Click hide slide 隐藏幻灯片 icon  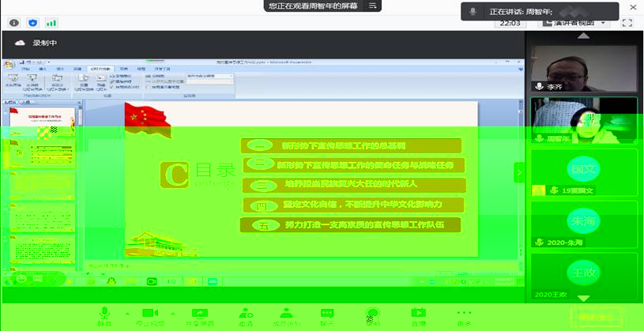pos(101,82)
